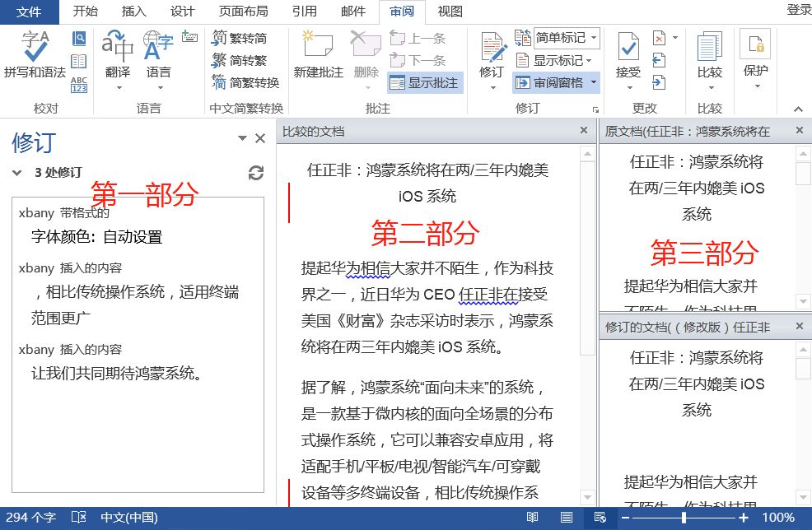Switch to the Page Layout (页面布局) tab
Viewport: 812px width, 530px height.
(x=244, y=12)
